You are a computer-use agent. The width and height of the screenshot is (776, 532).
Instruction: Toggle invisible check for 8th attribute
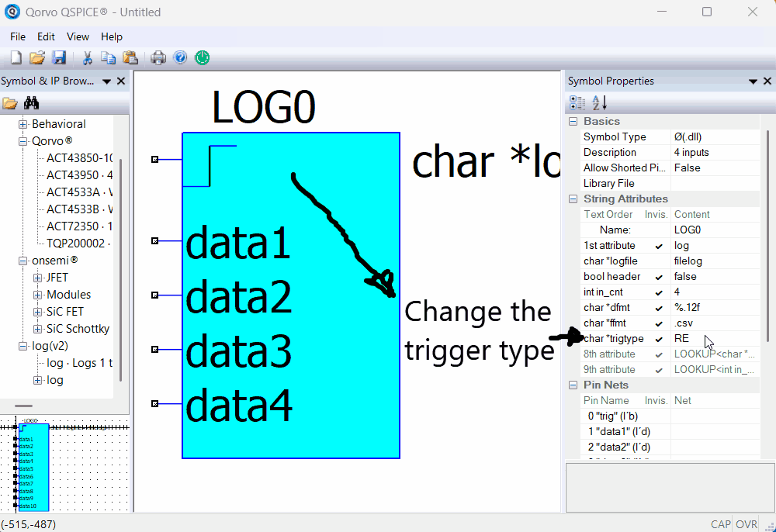coord(659,354)
